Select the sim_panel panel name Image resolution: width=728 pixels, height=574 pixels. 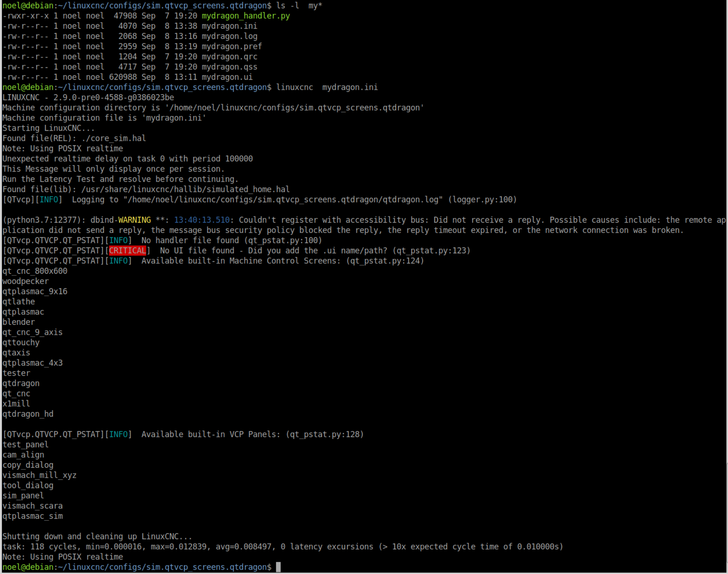click(23, 496)
